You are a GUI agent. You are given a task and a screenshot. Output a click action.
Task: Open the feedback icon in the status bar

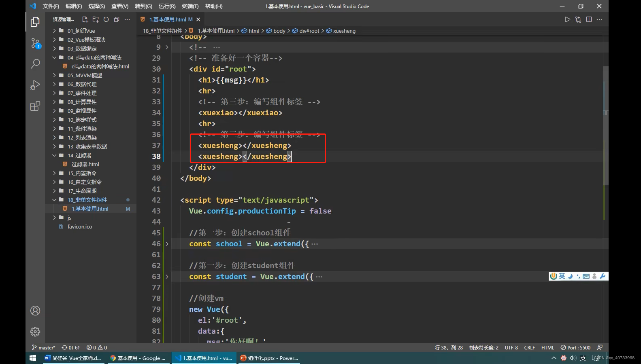[x=600, y=347]
